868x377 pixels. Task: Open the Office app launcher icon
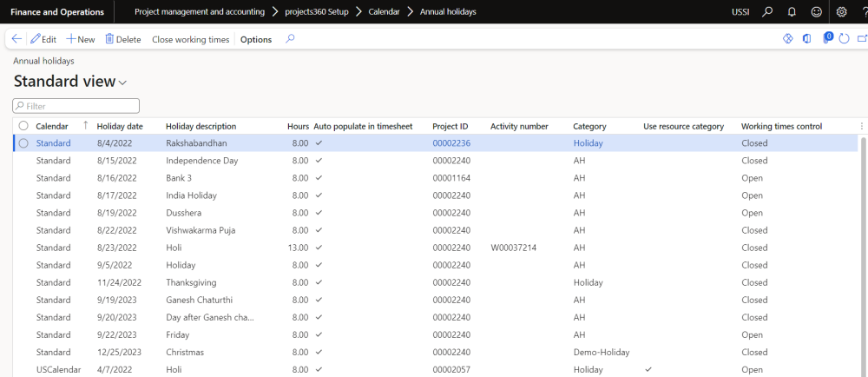807,39
